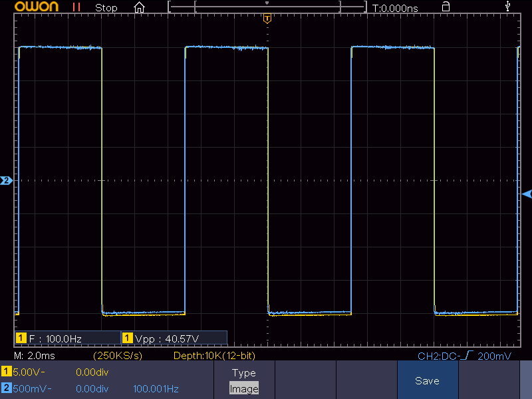Image resolution: width=532 pixels, height=399 pixels.
Task: Click the home icon in top bar
Action: point(139,8)
